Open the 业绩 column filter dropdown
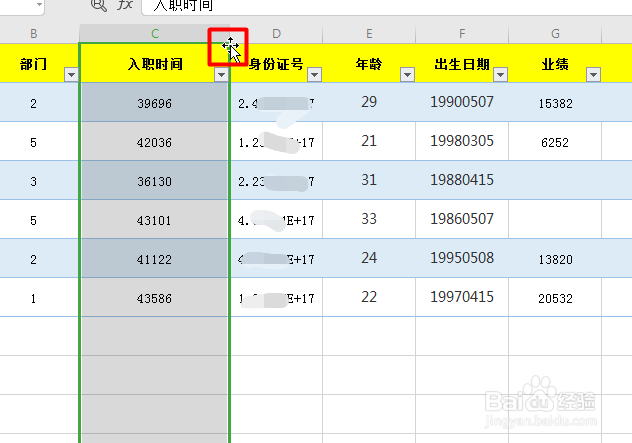The width and height of the screenshot is (632, 443). [593, 75]
